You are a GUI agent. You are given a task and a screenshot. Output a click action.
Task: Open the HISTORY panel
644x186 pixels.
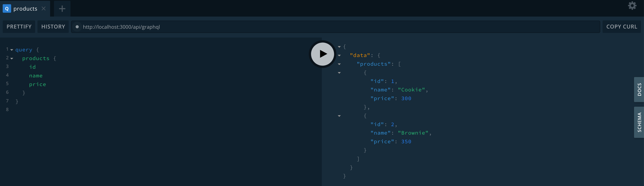point(53,26)
